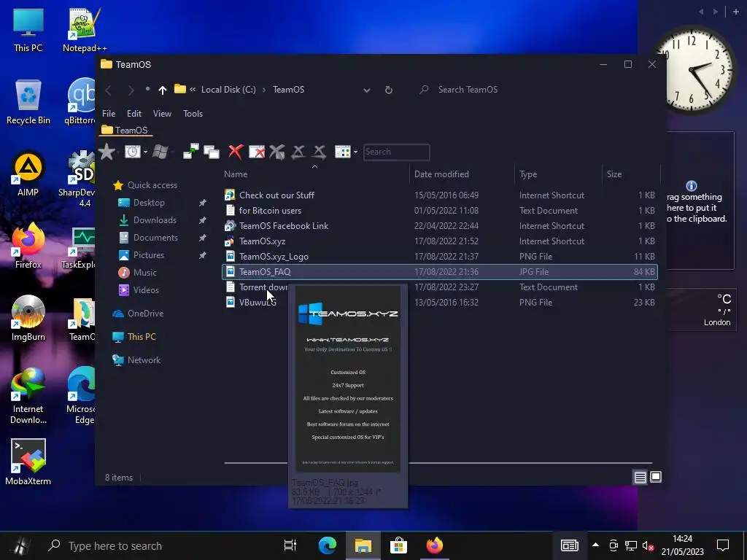Open the Tools menu
This screenshot has width=747, height=560.
coord(193,113)
